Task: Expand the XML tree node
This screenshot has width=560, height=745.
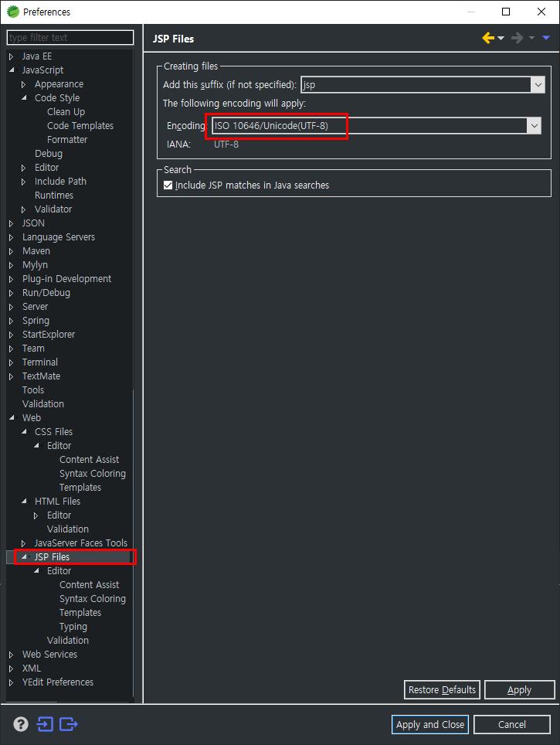Action: click(12, 668)
